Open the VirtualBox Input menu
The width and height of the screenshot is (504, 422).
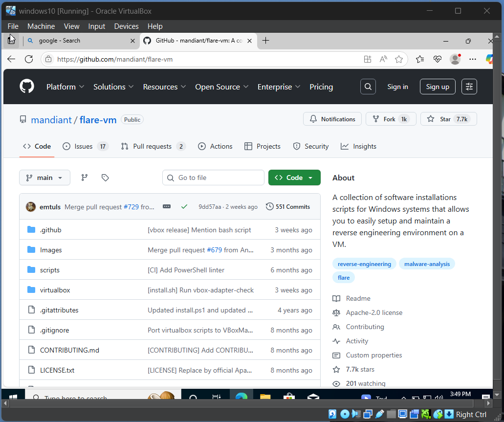point(96,26)
